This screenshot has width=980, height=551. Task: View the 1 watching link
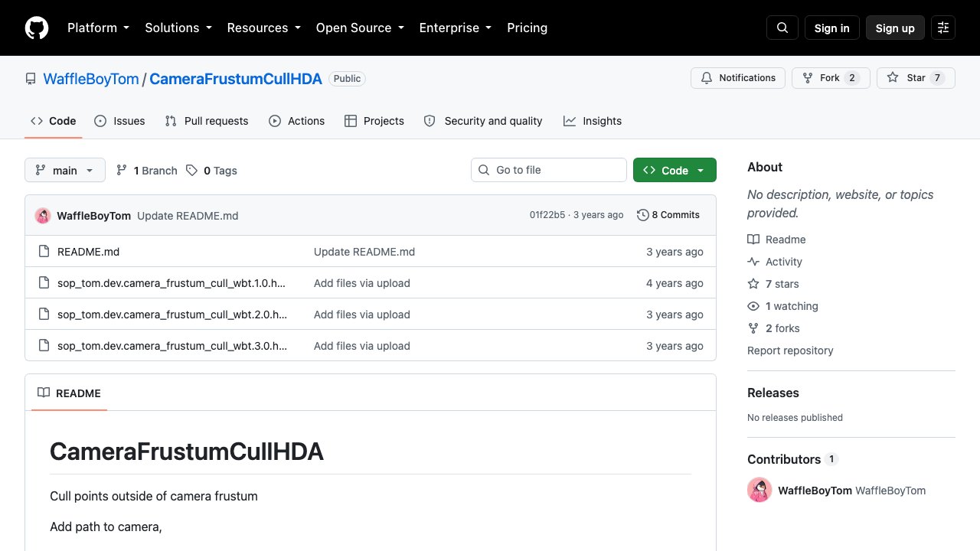[782, 306]
